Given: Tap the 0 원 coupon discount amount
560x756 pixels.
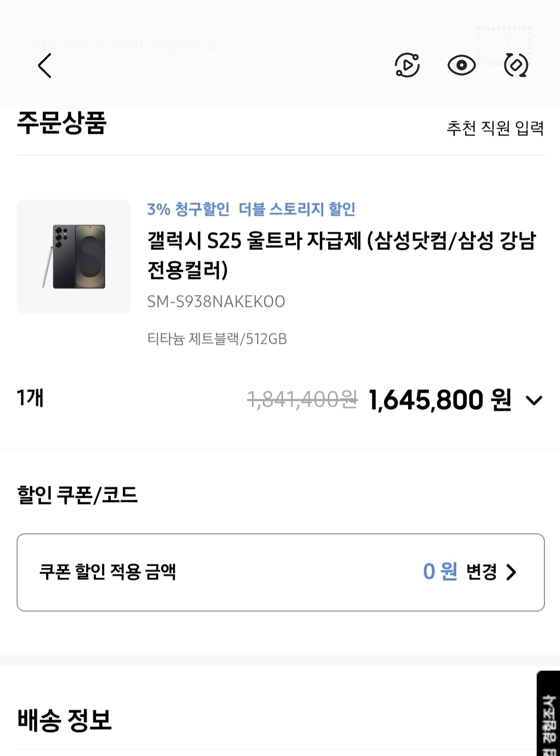Looking at the screenshot, I should click(440, 572).
